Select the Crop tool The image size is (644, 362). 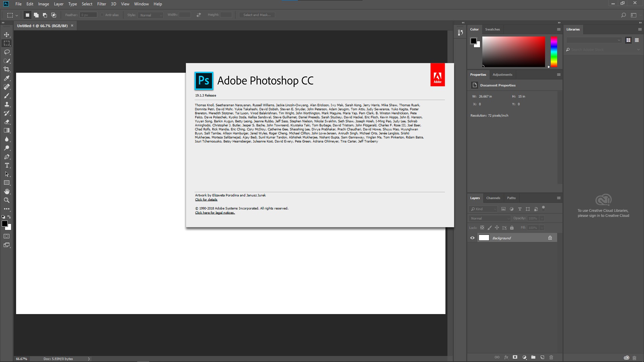coord(7,69)
